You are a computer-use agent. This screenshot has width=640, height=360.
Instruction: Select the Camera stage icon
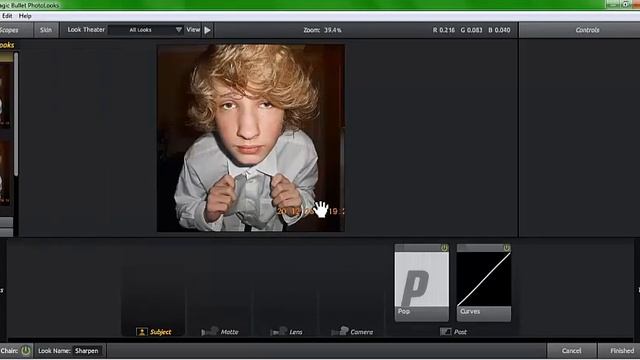pyautogui.click(x=340, y=331)
